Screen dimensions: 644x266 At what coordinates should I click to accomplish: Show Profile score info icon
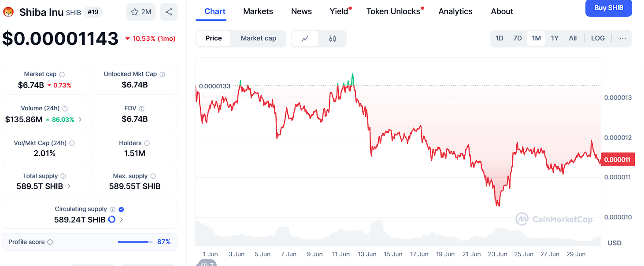tap(50, 242)
